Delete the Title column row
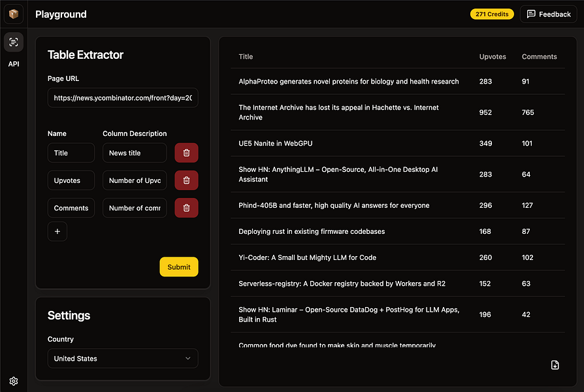The height and width of the screenshot is (392, 584). click(186, 153)
